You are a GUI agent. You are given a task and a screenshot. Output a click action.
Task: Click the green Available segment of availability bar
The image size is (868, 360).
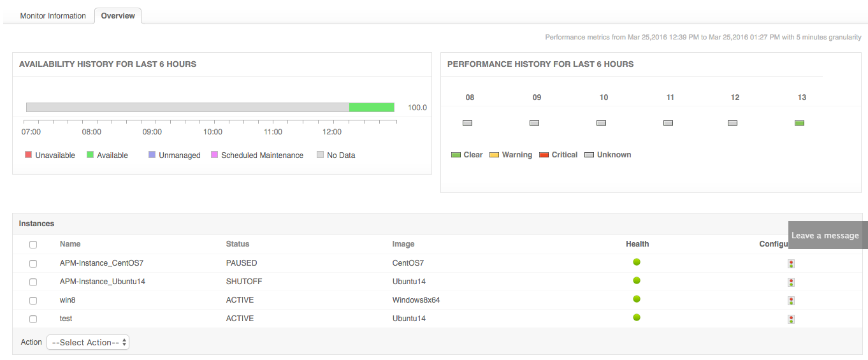click(x=372, y=108)
